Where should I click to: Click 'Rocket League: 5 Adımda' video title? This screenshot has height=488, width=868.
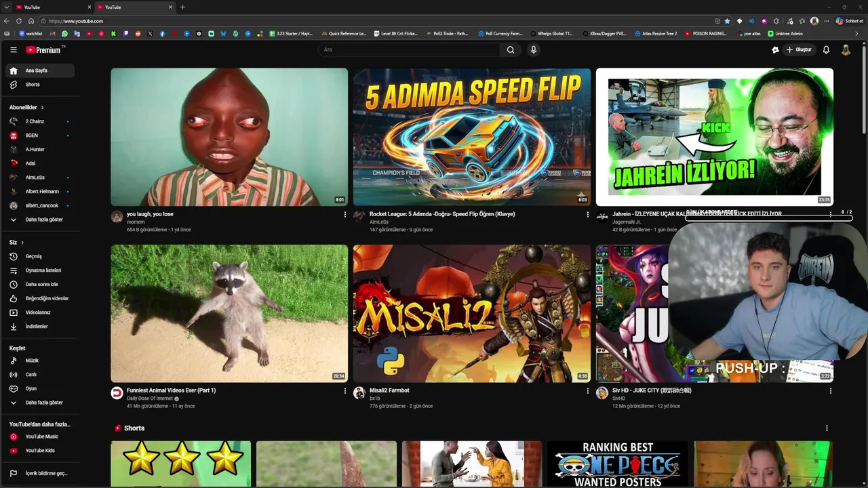442,214
